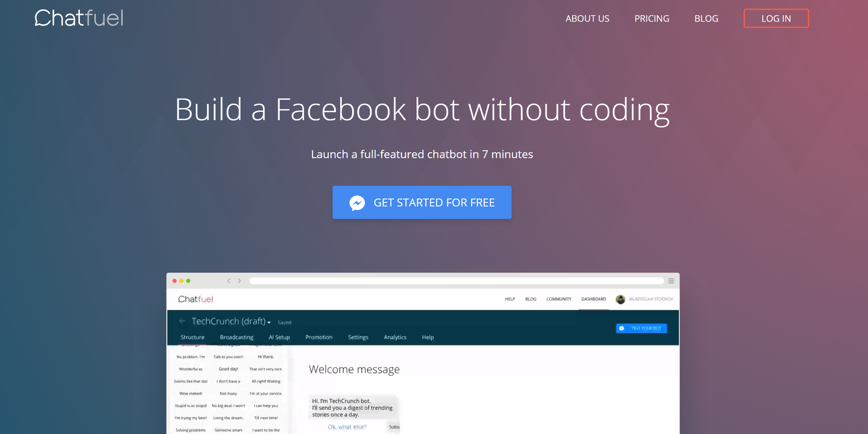Open the hamburger menu in the mock browser
868x434 pixels.
[671, 281]
